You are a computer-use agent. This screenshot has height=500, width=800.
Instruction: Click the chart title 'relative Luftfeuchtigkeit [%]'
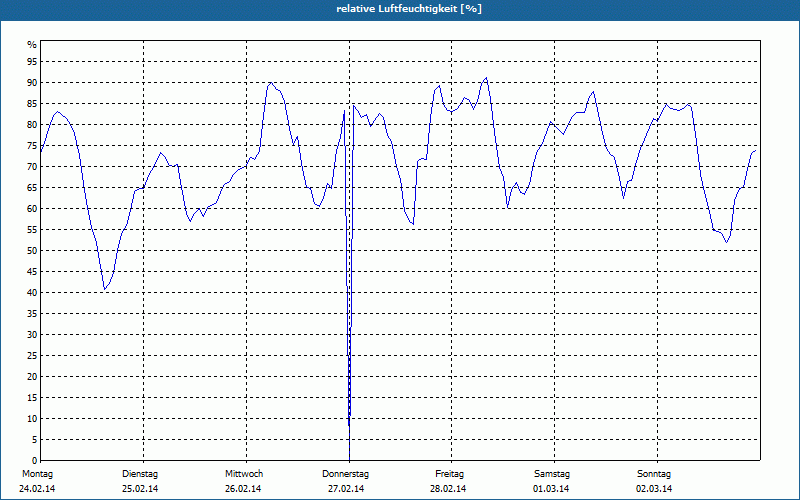coord(409,9)
